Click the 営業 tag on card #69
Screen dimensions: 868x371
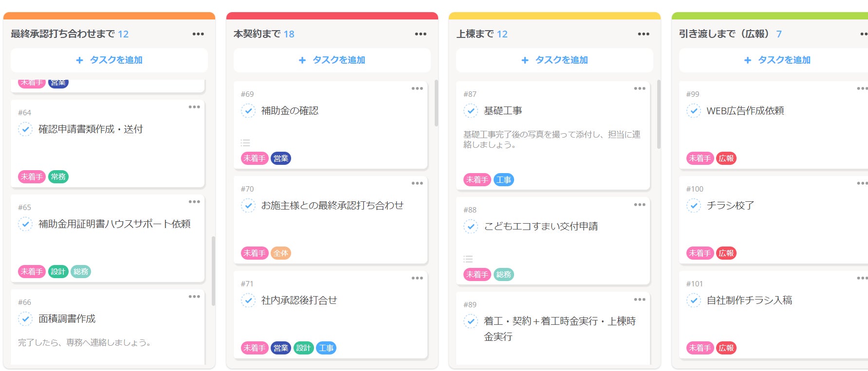coord(281,159)
